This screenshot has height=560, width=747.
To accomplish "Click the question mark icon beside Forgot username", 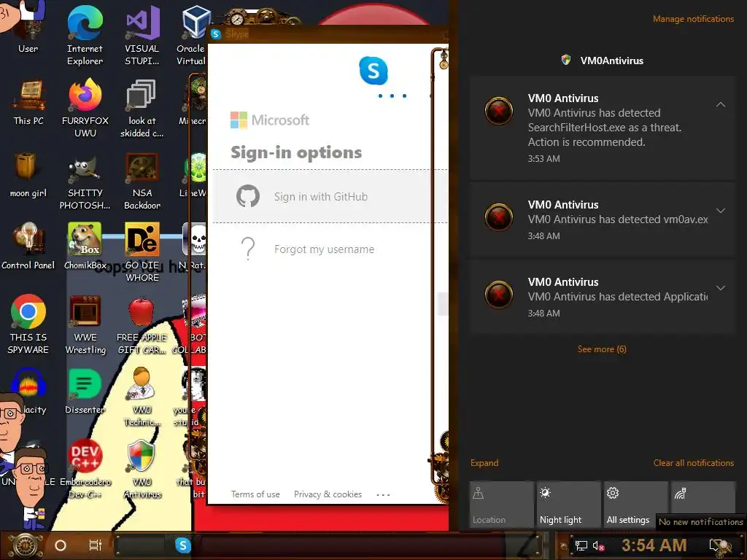I will (x=248, y=249).
